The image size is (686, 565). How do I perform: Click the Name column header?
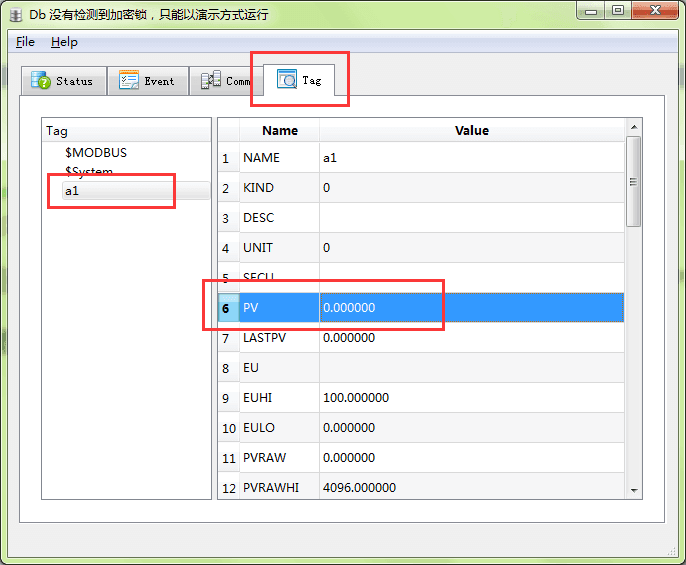280,130
